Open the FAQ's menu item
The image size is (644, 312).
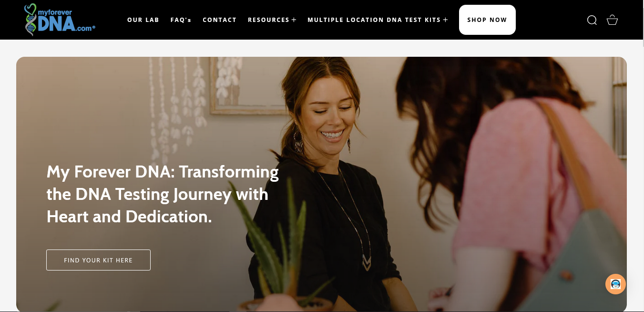(x=181, y=20)
